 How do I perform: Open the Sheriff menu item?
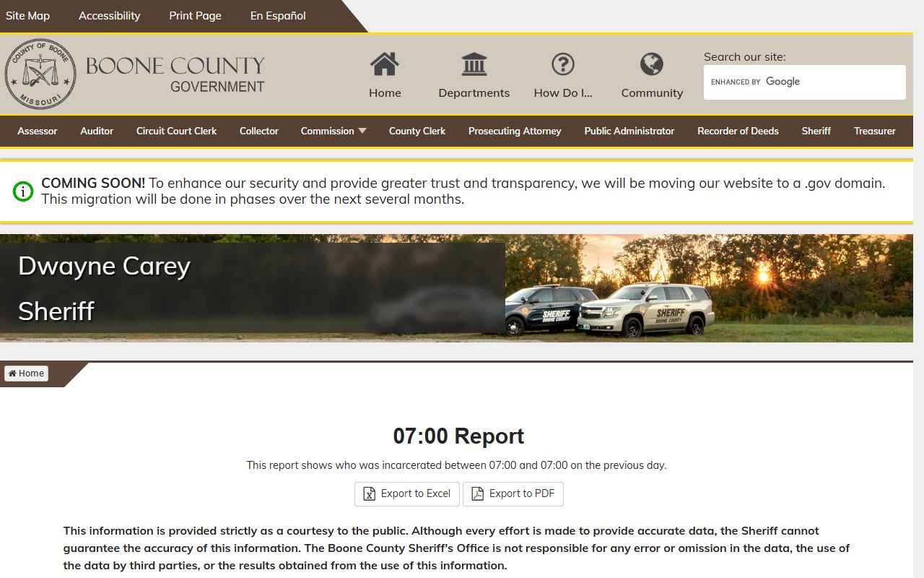pyautogui.click(x=816, y=131)
